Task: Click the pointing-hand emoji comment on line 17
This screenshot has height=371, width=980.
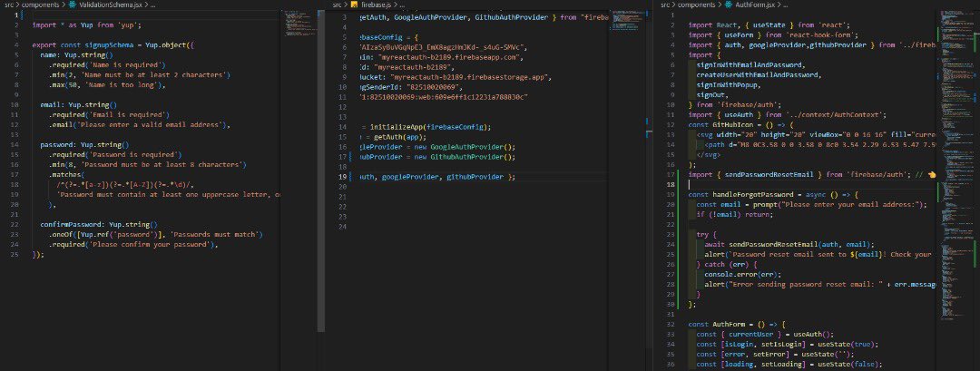Action: coord(931,175)
